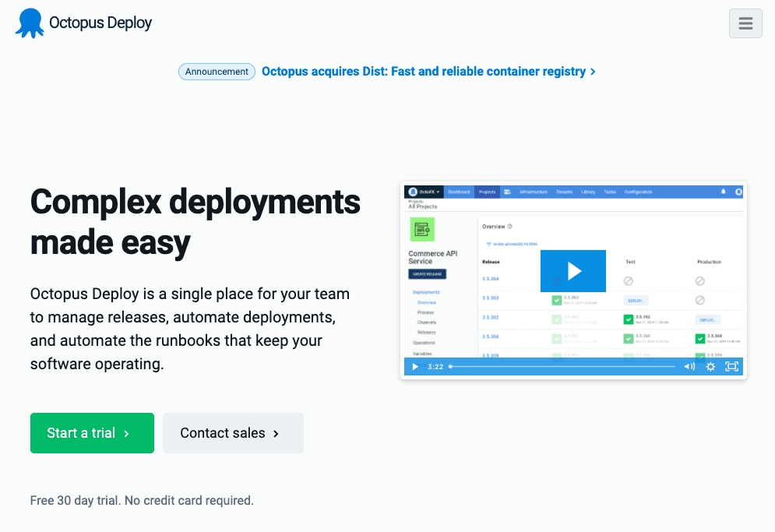775x532 pixels.
Task: Click the Announcement badge label
Action: click(217, 72)
